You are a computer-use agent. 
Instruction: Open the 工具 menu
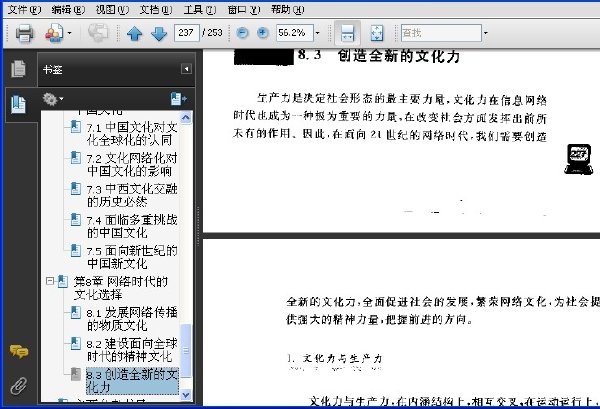pos(200,10)
